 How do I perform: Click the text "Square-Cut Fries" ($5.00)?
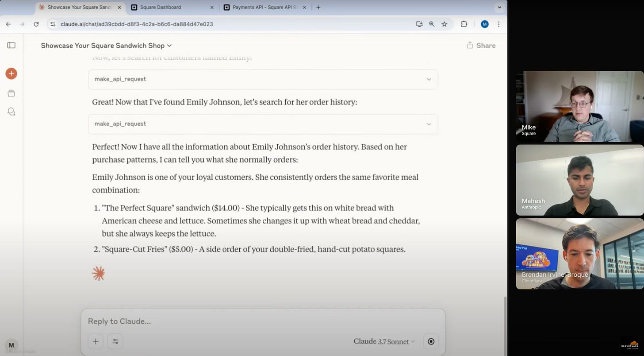click(x=147, y=249)
